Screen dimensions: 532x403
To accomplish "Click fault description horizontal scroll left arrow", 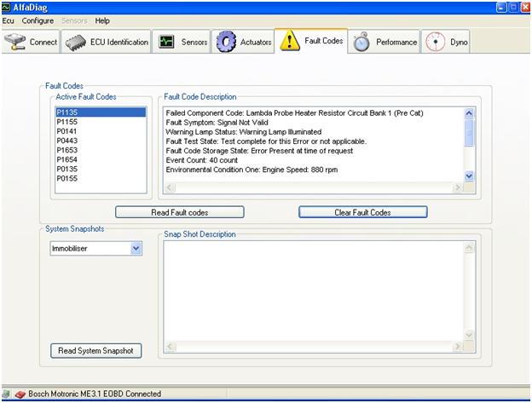I will click(x=170, y=187).
